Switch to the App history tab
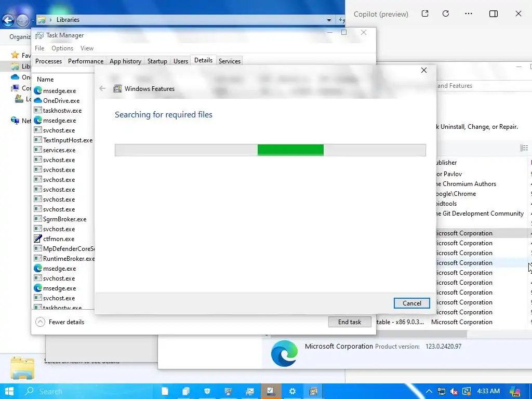Image resolution: width=532 pixels, height=399 pixels. coord(125,61)
